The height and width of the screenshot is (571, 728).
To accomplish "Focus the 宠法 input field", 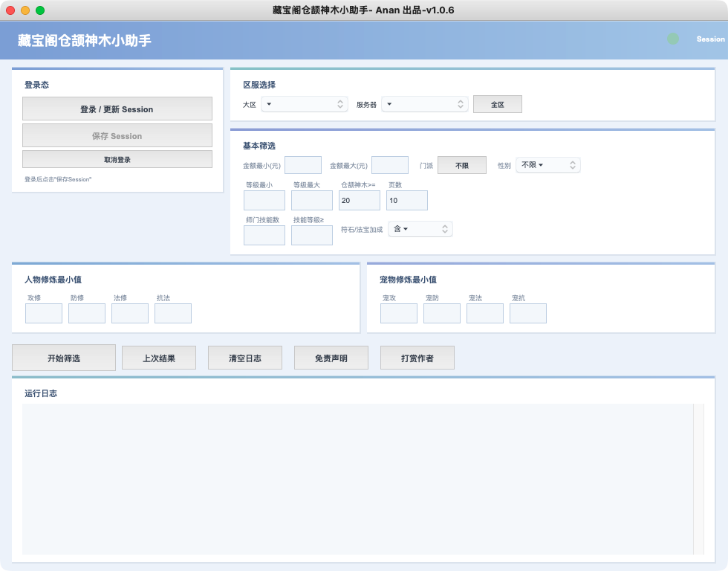I will pyautogui.click(x=485, y=313).
